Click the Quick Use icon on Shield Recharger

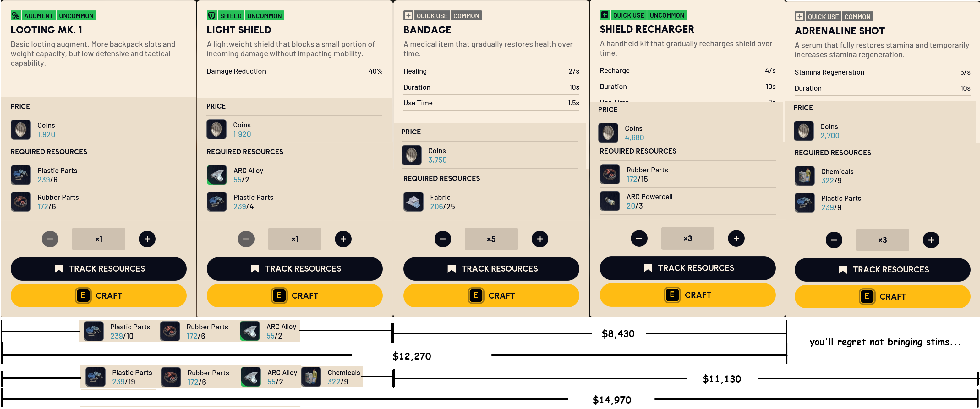(605, 15)
